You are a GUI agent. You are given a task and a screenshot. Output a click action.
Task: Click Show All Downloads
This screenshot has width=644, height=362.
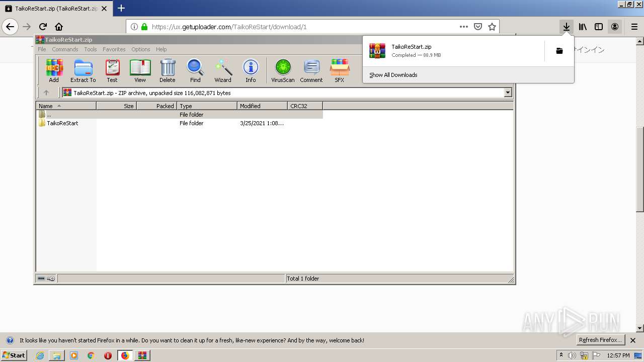tap(393, 75)
